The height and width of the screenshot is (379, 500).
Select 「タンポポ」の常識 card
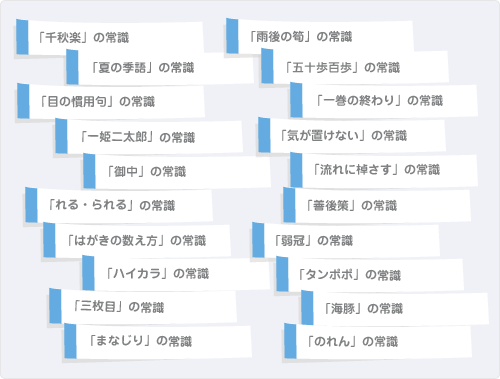(x=370, y=275)
